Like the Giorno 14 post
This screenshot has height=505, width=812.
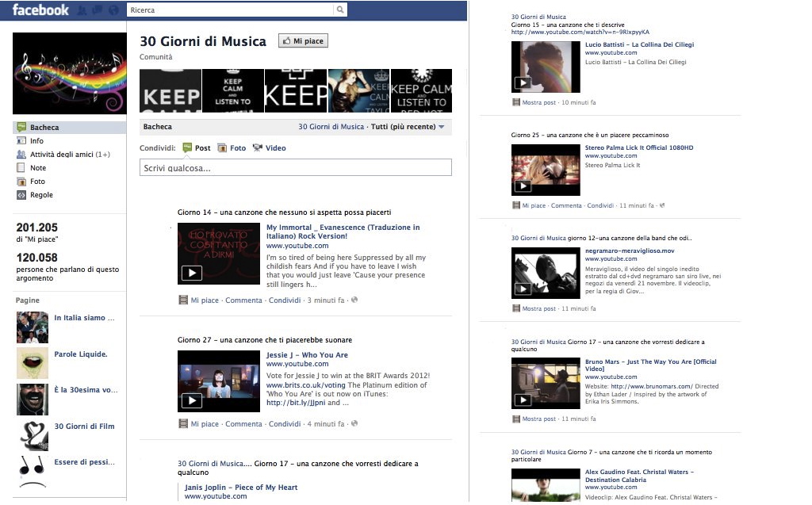(205, 300)
